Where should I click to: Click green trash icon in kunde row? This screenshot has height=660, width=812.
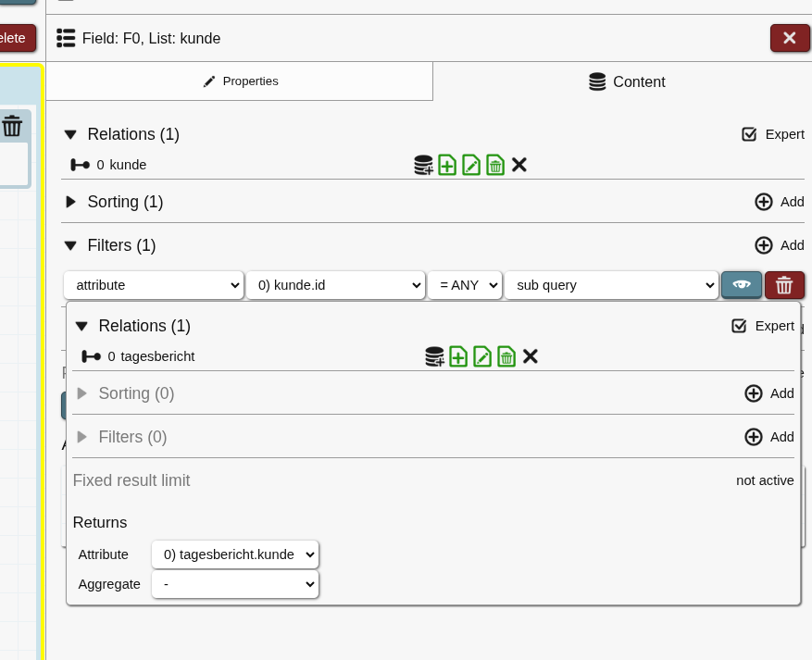495,165
